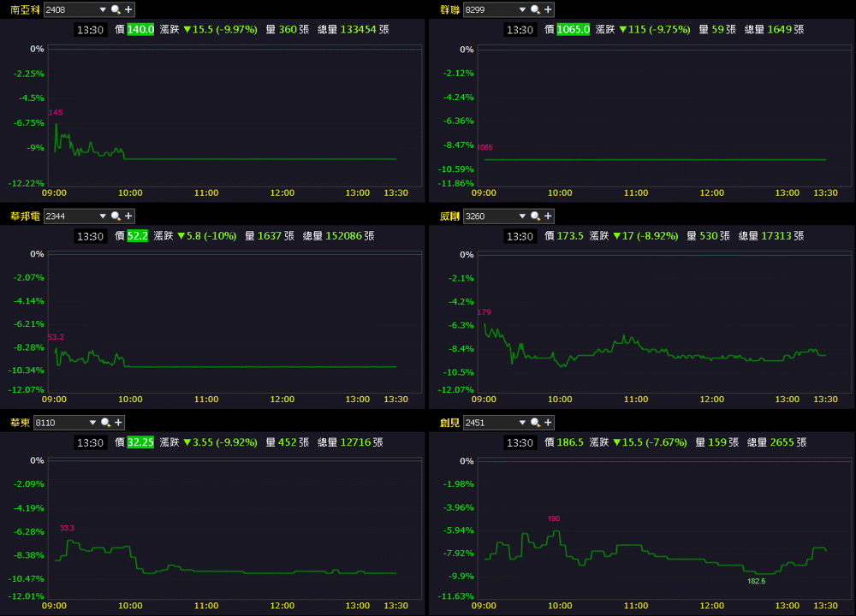Click the highlighted price 1065.0 for 8299

click(x=573, y=29)
